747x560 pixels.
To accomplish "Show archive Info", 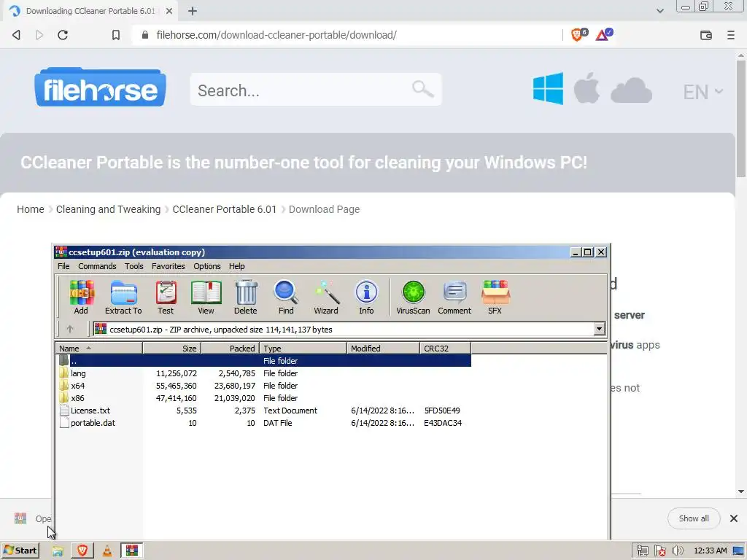I will click(x=366, y=297).
